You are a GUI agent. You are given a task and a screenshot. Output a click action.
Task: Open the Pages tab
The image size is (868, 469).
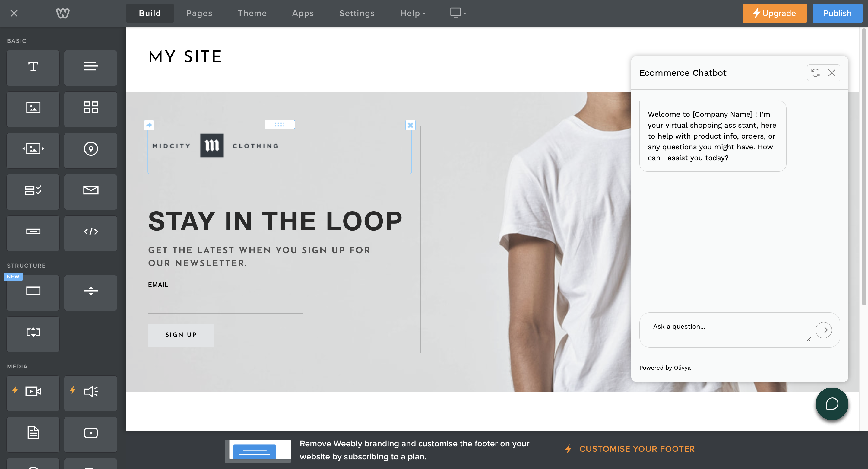coord(199,13)
